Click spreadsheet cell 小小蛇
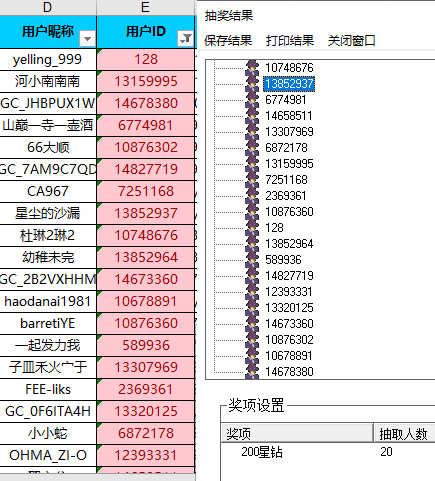This screenshot has width=435, height=481. [x=48, y=433]
